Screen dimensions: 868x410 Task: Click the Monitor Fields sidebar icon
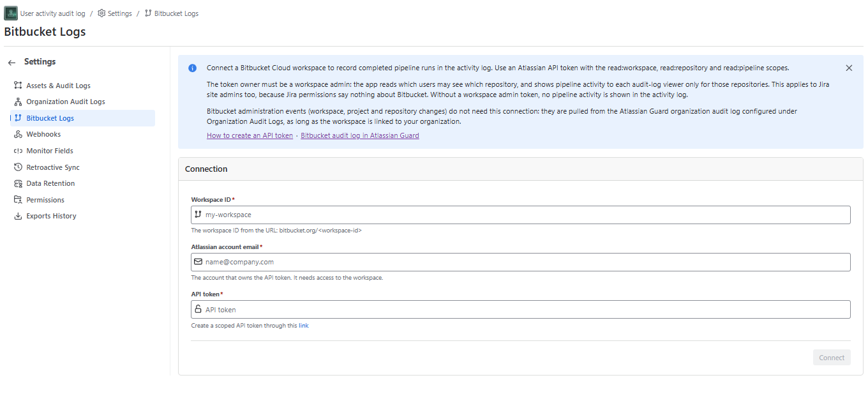tap(18, 151)
